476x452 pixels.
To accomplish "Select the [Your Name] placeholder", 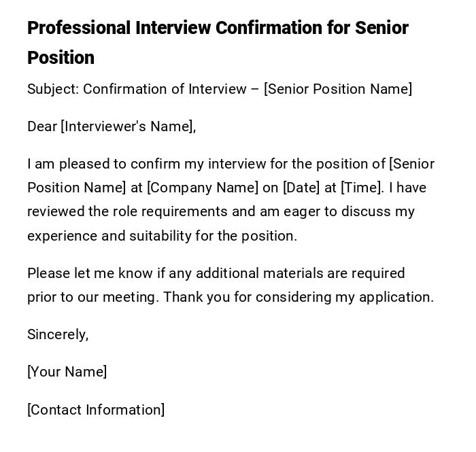I will pos(67,372).
